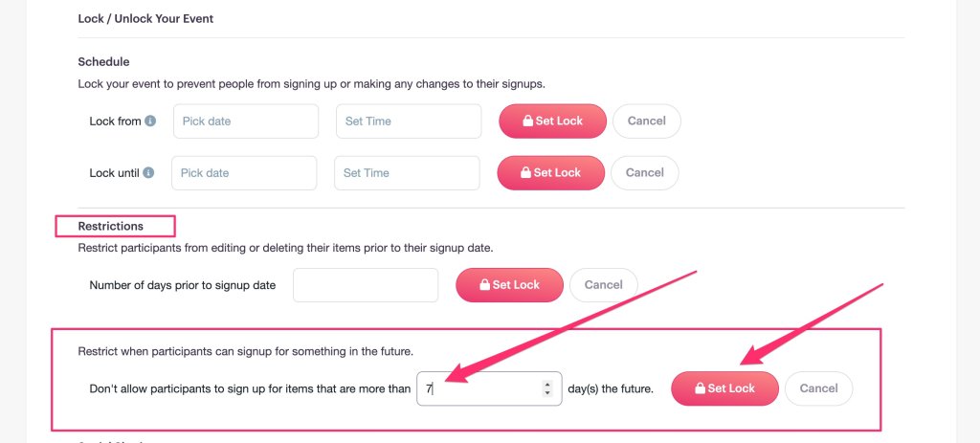
Task: Open the Lock from Pick date field
Action: tap(245, 122)
